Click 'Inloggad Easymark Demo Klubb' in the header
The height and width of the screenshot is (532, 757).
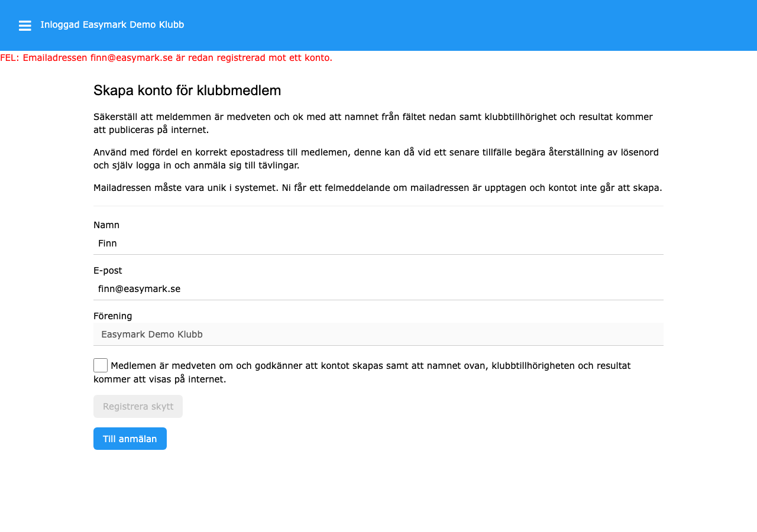coord(112,25)
